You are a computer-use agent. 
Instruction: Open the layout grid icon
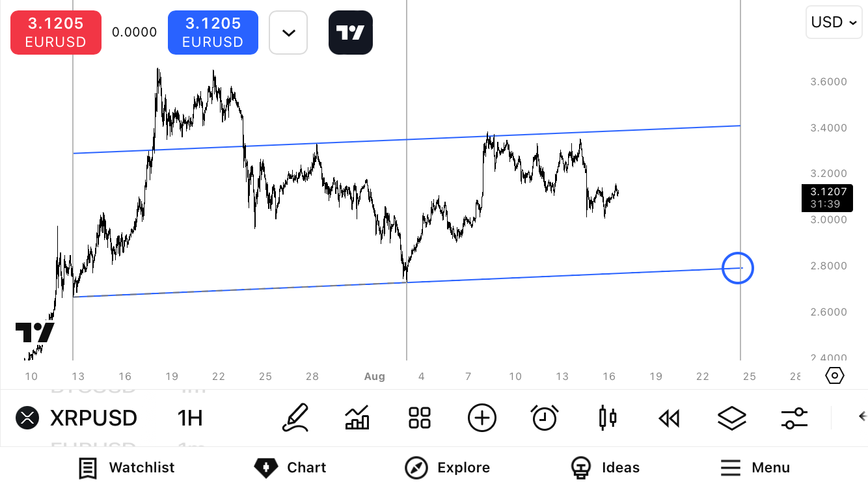tap(420, 418)
